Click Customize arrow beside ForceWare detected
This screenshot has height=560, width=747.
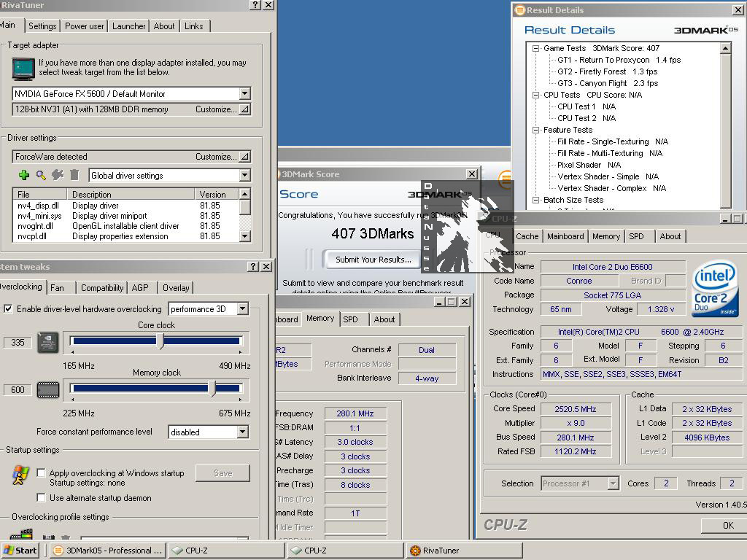coord(244,157)
